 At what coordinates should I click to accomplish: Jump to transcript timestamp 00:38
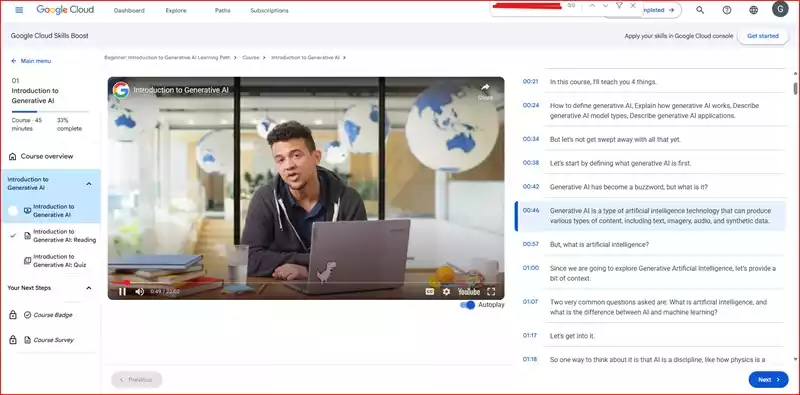531,163
